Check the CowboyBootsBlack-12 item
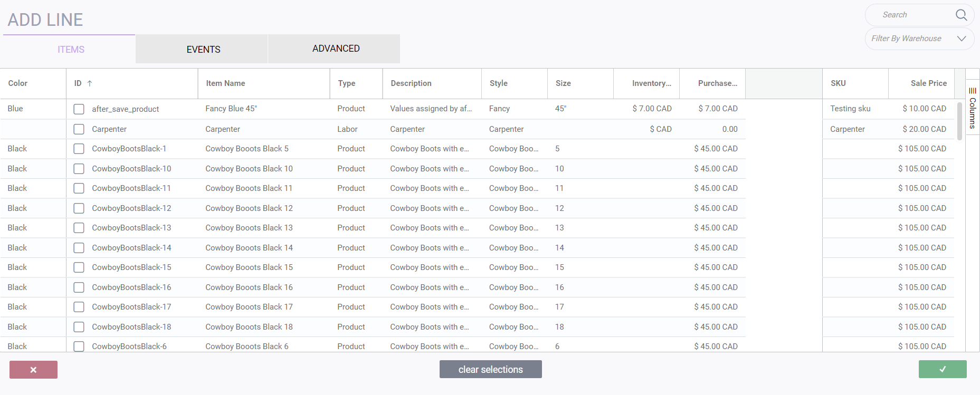This screenshot has height=395, width=980. (79, 208)
